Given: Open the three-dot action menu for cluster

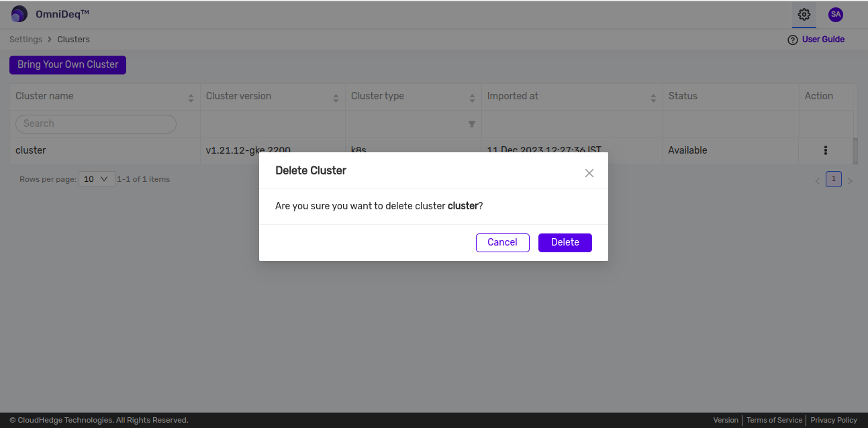Looking at the screenshot, I should coord(826,150).
